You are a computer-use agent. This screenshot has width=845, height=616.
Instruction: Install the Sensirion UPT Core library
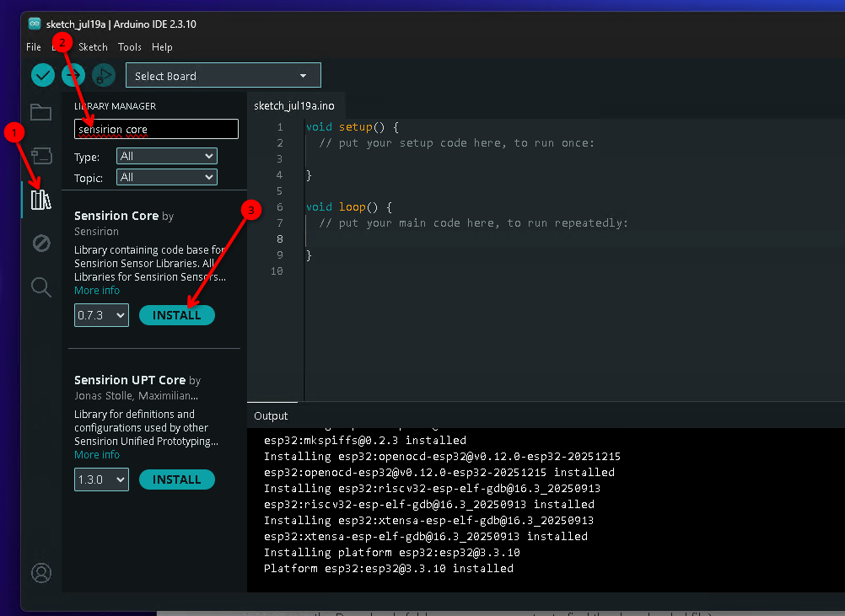pyautogui.click(x=177, y=479)
